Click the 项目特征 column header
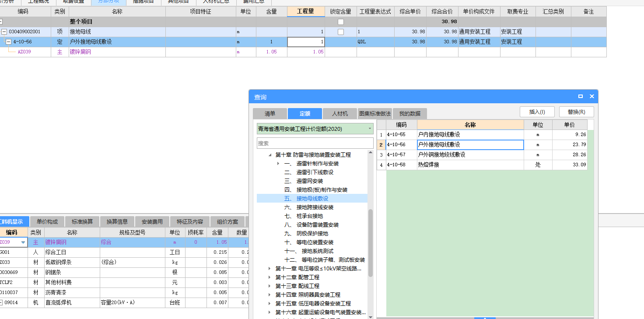This screenshot has height=319, width=644. (x=201, y=12)
